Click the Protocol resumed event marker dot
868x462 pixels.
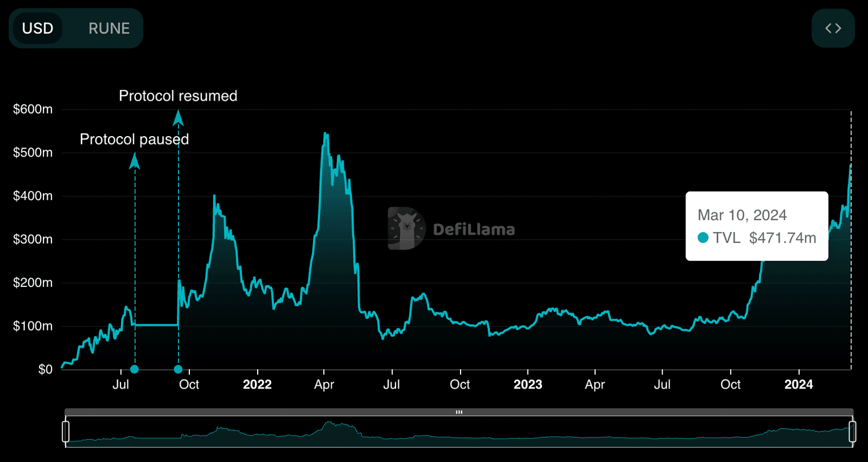click(178, 369)
